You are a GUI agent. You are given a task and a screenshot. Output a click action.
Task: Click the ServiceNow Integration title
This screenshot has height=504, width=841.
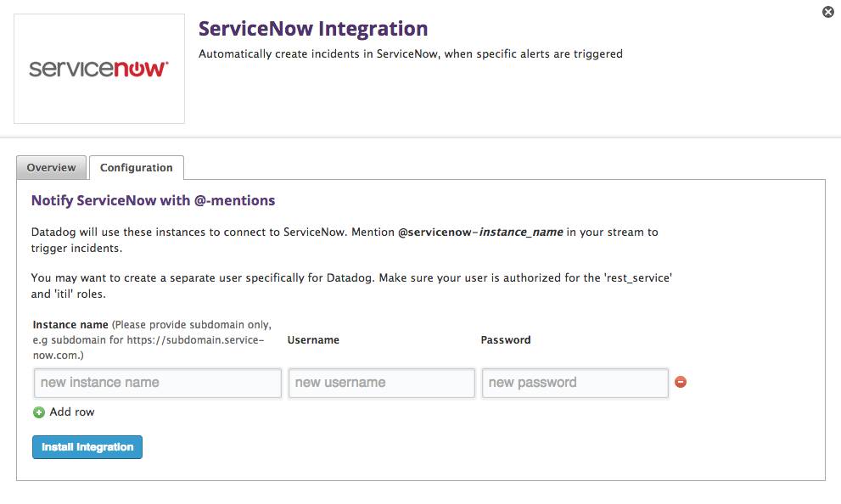(312, 29)
